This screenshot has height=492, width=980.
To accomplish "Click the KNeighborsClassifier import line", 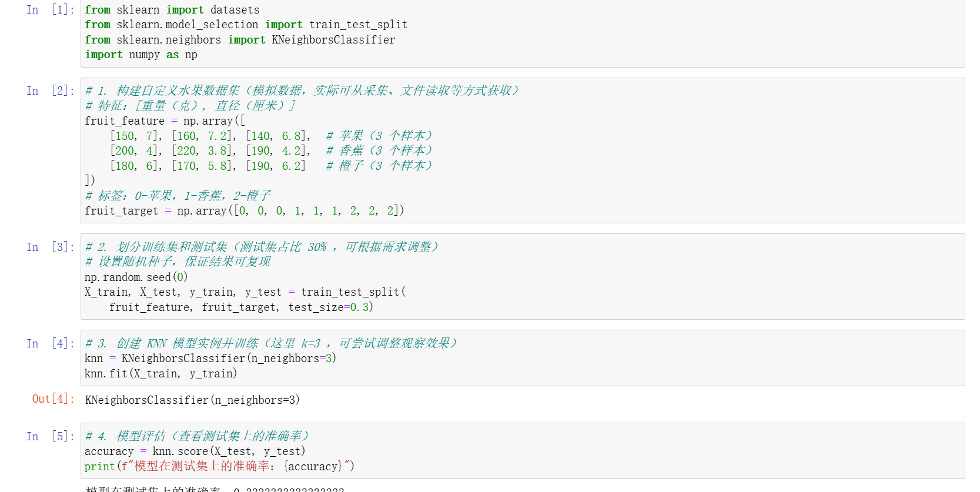I will (240, 40).
